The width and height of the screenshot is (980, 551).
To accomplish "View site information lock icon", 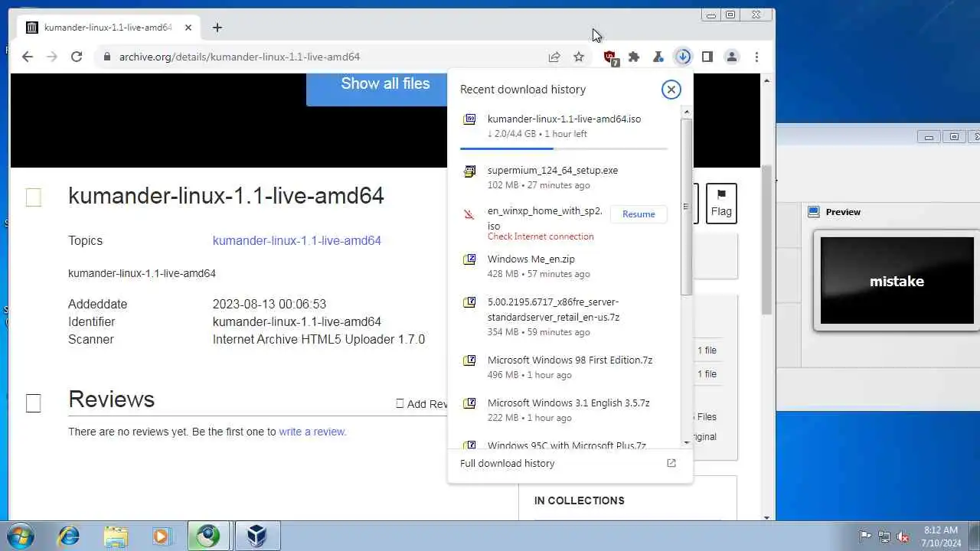I will [106, 57].
